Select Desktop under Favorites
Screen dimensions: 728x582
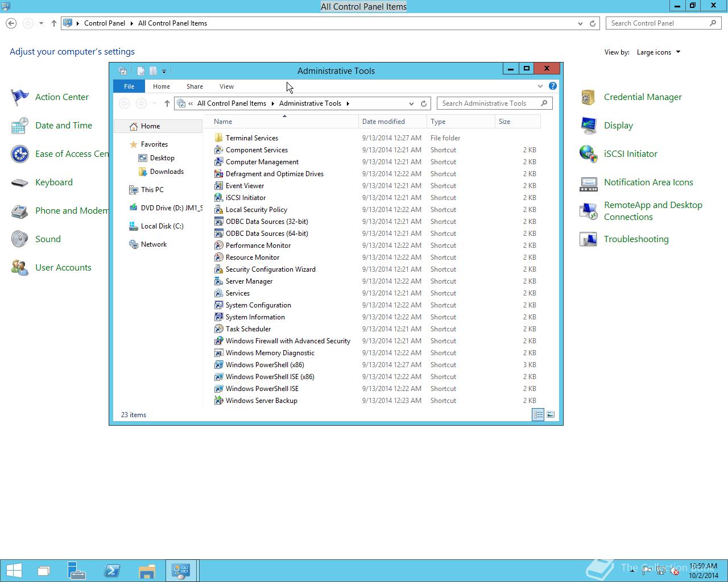tap(162, 158)
